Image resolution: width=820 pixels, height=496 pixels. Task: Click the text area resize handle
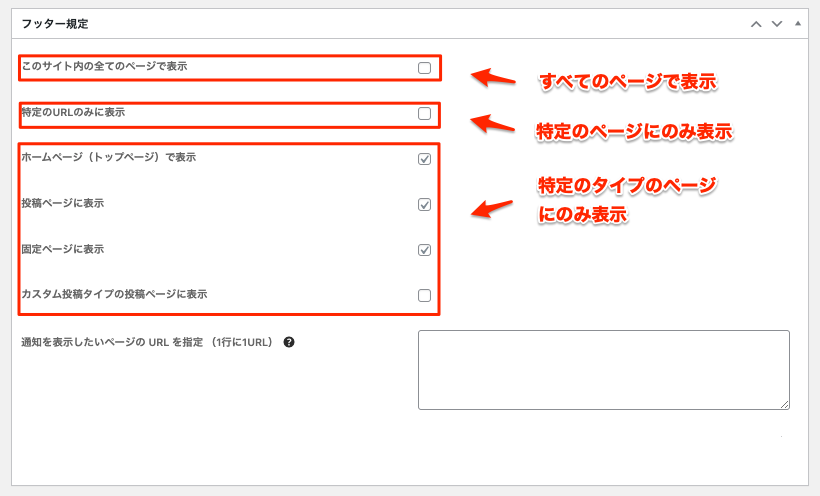pos(785,404)
